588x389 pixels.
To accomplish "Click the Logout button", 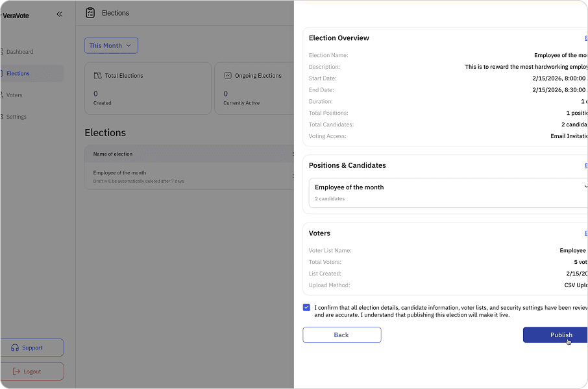I will (x=32, y=371).
